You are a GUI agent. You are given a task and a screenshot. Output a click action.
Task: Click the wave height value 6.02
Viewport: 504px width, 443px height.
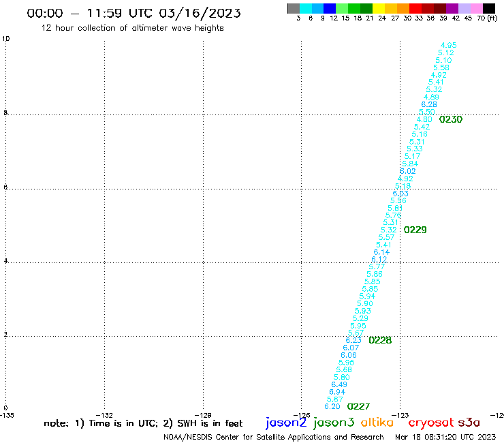[407, 171]
